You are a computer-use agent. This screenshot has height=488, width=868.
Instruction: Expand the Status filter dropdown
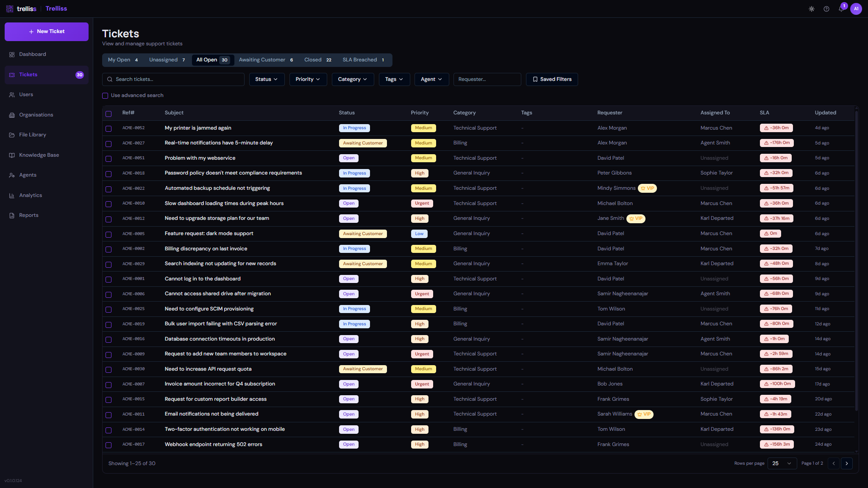[x=266, y=79]
